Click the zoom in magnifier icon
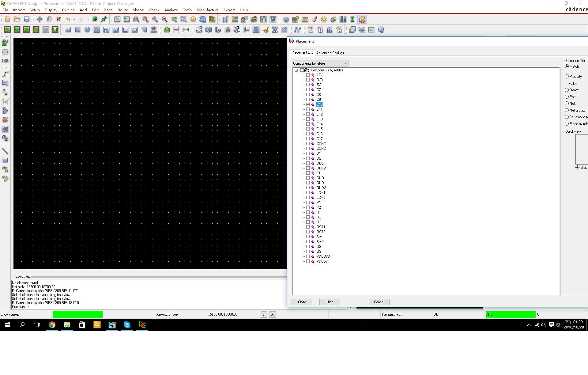This screenshot has height=375, width=588. tap(155, 19)
